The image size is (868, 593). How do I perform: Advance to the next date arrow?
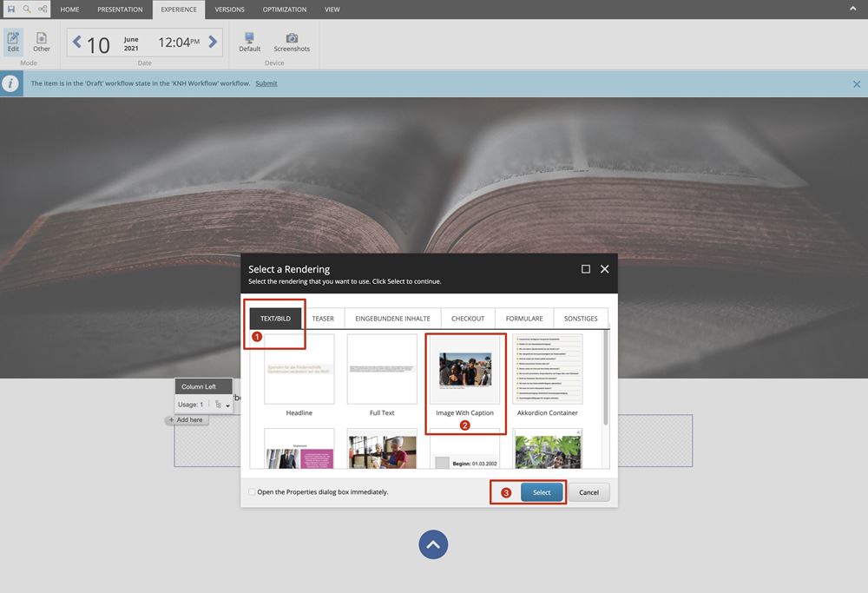tap(213, 42)
